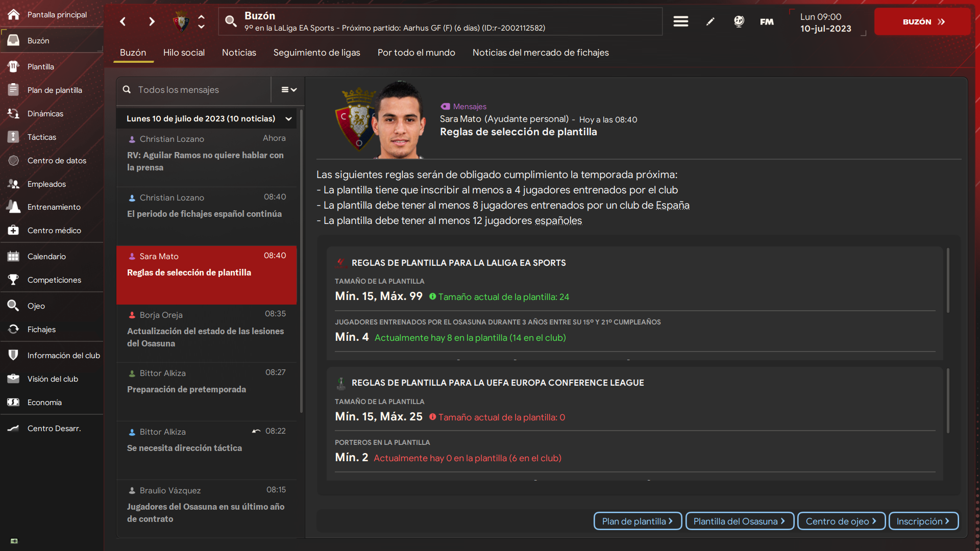Viewport: 980px width, 551px height.
Task: Open Calendario icon
Action: [14, 256]
